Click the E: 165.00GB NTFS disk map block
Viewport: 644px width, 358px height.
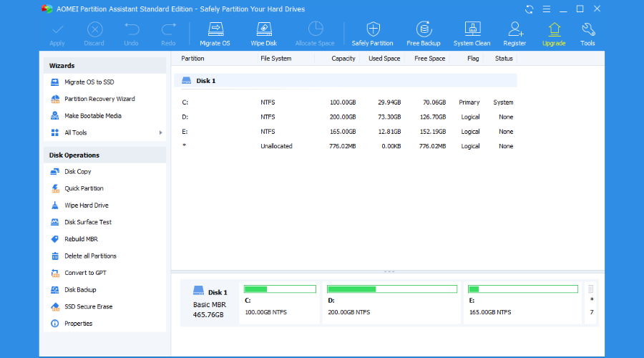(522, 303)
